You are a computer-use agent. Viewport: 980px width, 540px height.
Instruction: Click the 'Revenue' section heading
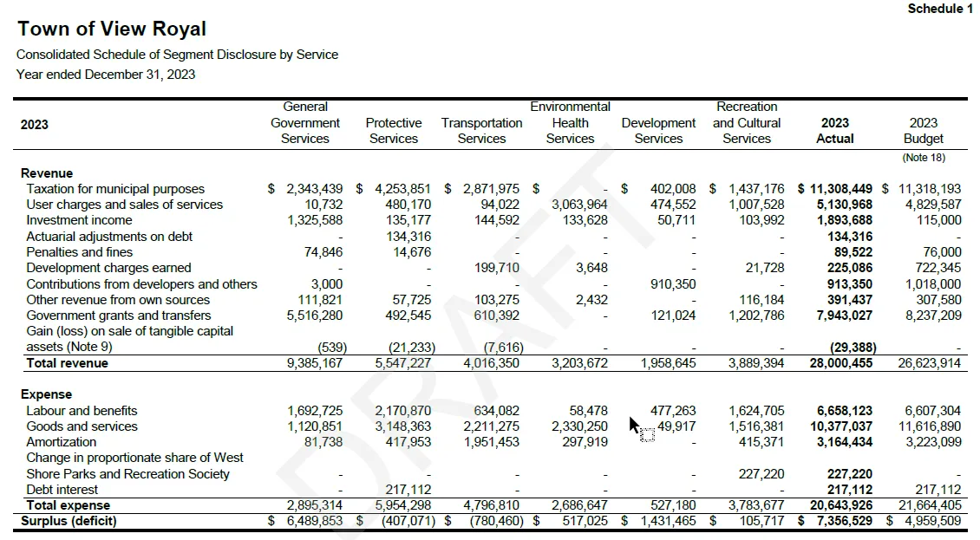[x=47, y=173]
